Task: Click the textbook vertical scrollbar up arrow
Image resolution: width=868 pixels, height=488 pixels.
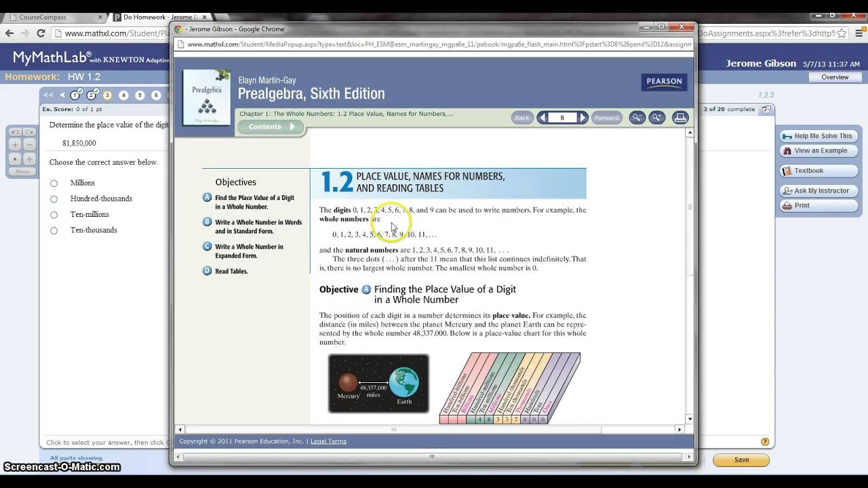Action: [x=690, y=134]
